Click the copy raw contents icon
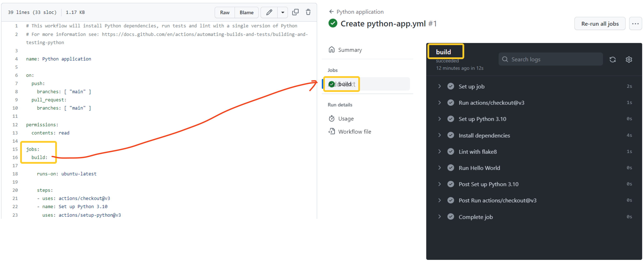The image size is (644, 262). point(295,12)
